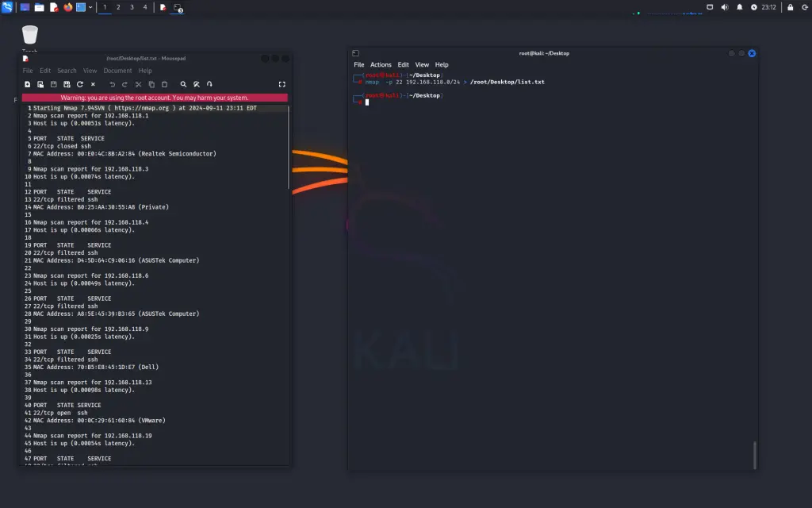Open the volume control in system tray
Image resolution: width=812 pixels, height=508 pixels.
(724, 7)
